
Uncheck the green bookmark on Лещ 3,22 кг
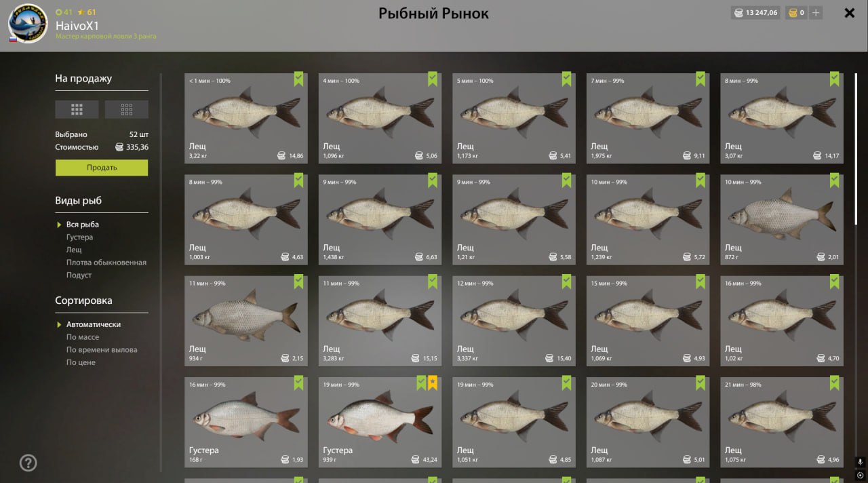point(299,79)
